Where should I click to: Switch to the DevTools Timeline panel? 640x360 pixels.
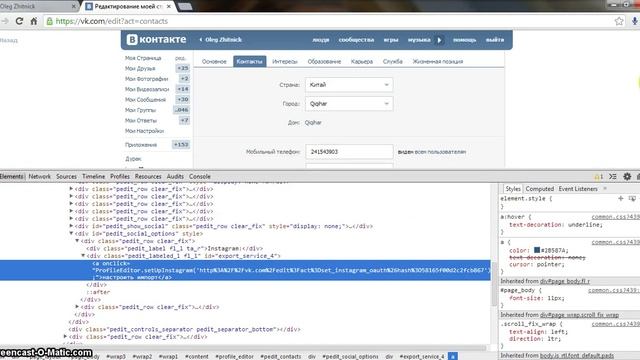tap(93, 176)
